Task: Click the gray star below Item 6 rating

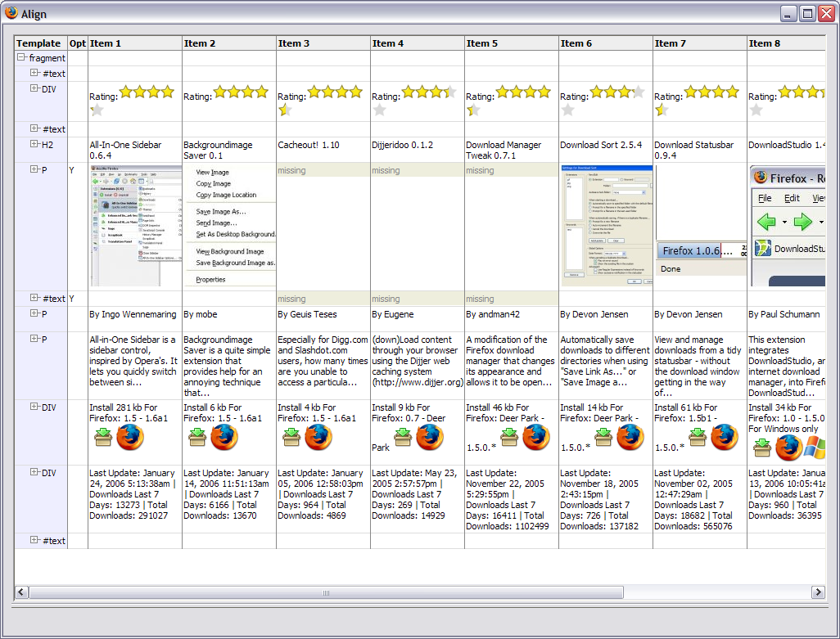Action: coord(567,110)
